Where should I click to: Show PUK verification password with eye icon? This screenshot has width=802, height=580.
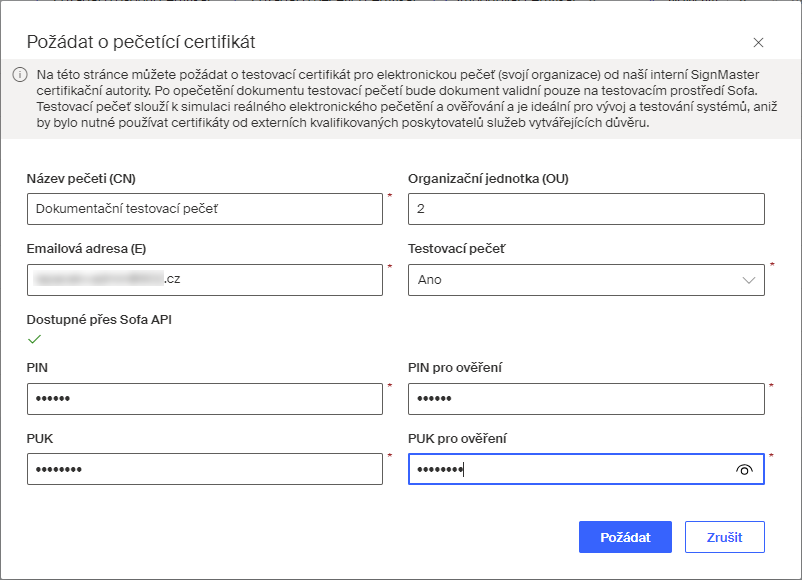pos(744,470)
